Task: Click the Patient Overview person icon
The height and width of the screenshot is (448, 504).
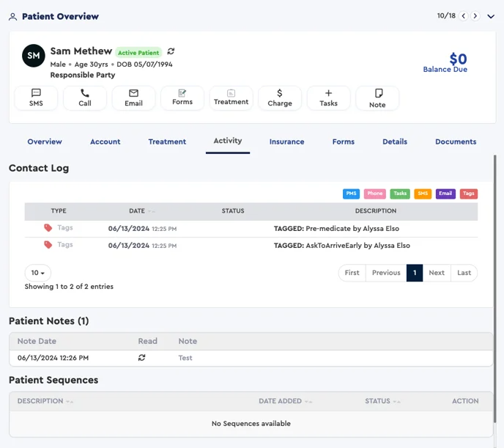Action: (13, 17)
